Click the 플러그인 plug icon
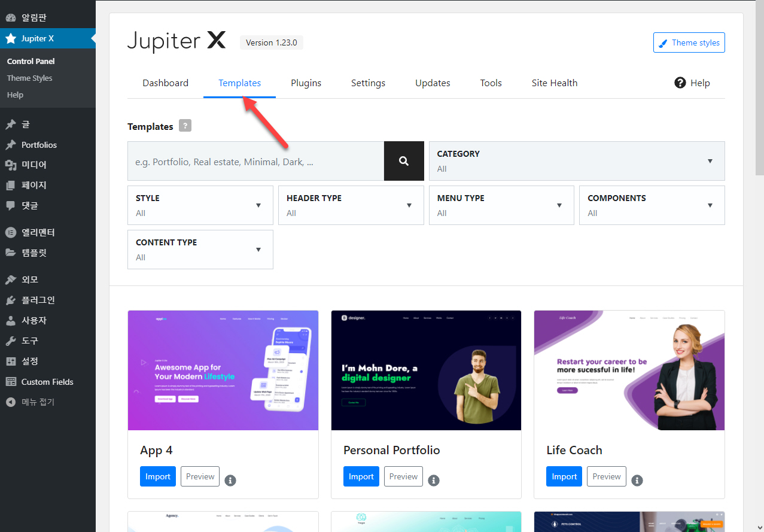764x532 pixels. (x=11, y=300)
